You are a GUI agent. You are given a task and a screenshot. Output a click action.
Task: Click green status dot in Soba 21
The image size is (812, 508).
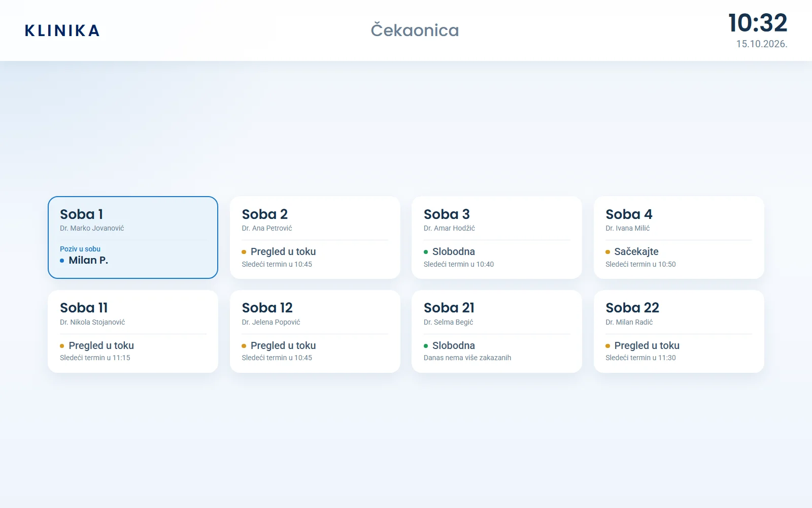(426, 346)
